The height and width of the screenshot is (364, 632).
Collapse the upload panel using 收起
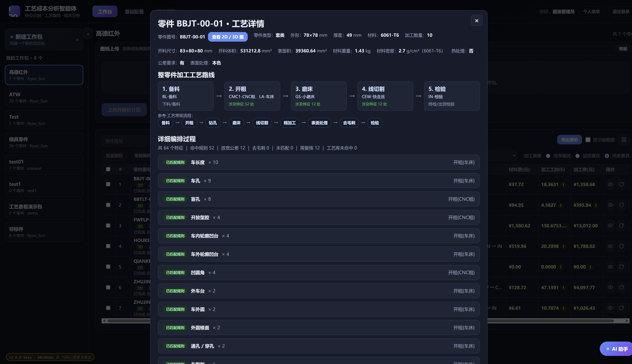tap(623, 49)
